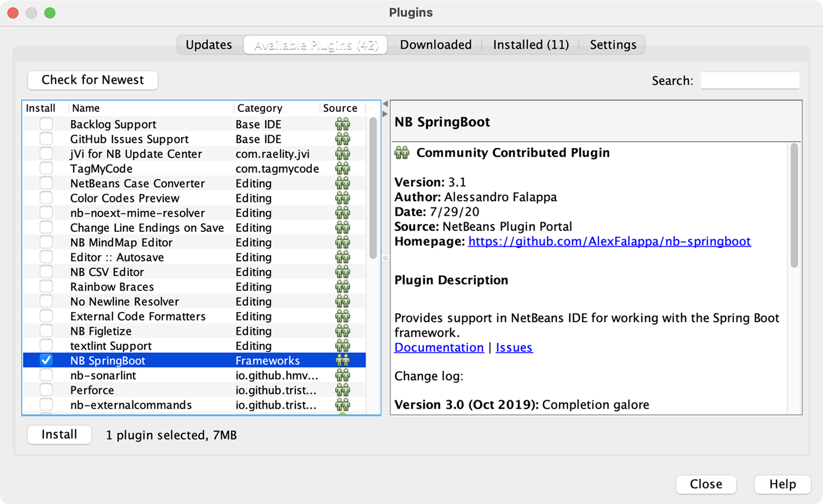Uncheck the NB SpringBoot install checkbox
Image resolution: width=823 pixels, height=504 pixels.
click(x=46, y=360)
